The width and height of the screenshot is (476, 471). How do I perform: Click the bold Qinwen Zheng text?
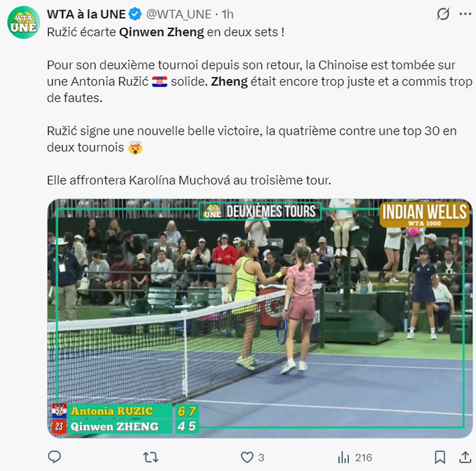coord(162,32)
